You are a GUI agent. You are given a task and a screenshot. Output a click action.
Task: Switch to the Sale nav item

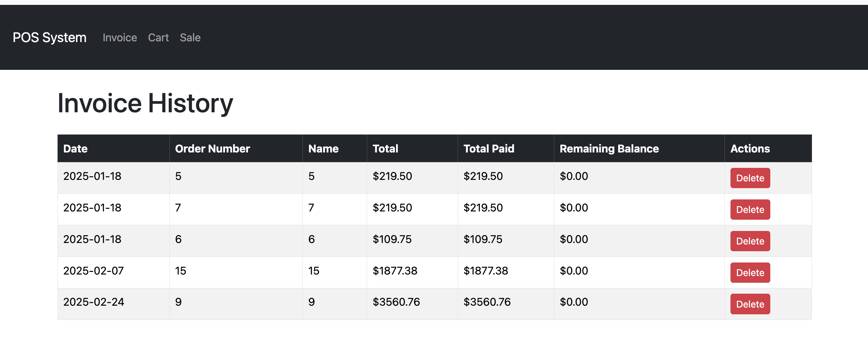click(190, 38)
